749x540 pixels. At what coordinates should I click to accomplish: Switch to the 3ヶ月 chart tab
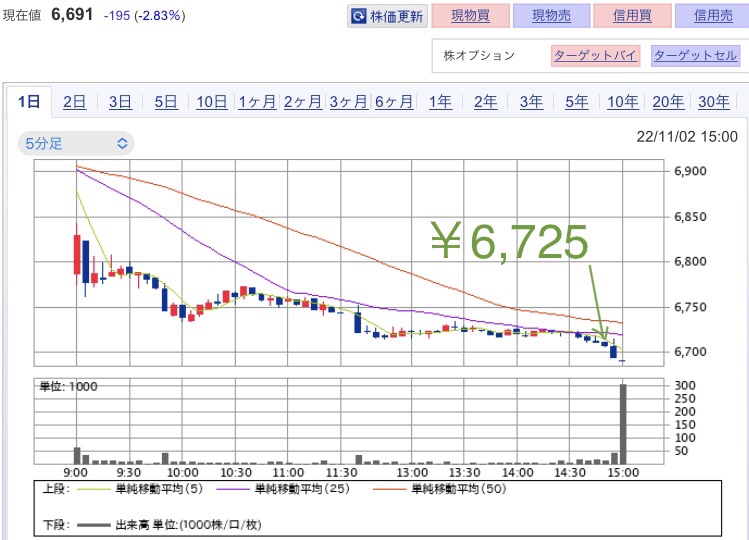pyautogui.click(x=348, y=102)
